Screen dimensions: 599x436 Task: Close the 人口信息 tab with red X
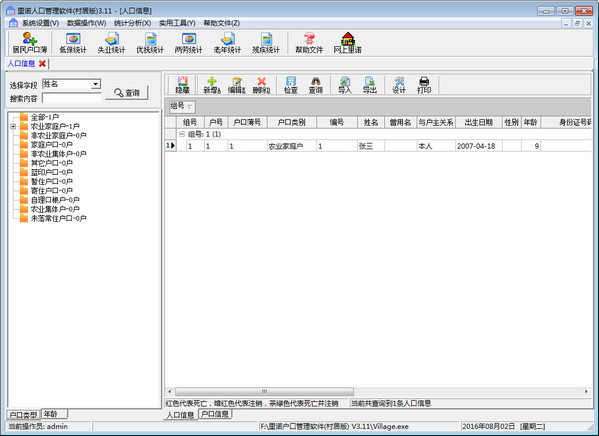[x=42, y=63]
